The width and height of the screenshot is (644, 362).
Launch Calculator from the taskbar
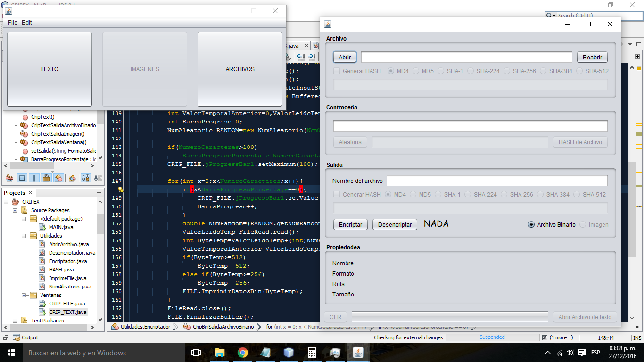[x=312, y=353]
